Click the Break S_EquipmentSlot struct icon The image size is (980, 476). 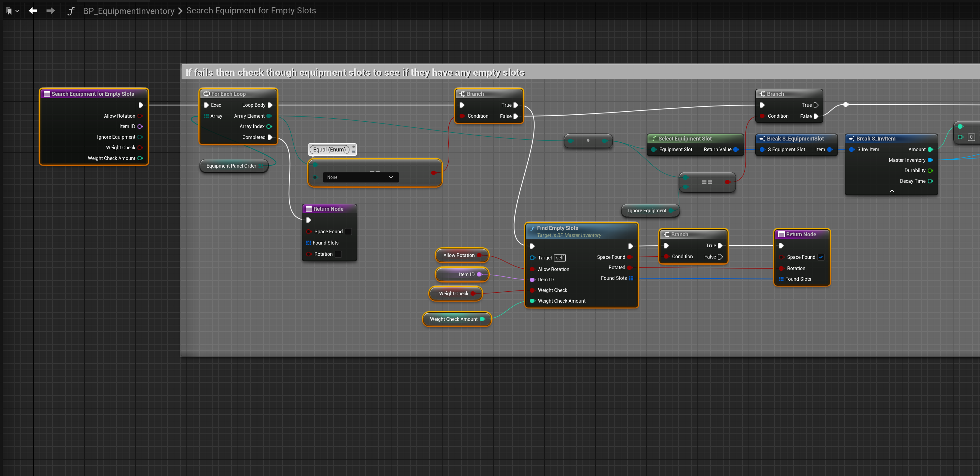point(762,139)
